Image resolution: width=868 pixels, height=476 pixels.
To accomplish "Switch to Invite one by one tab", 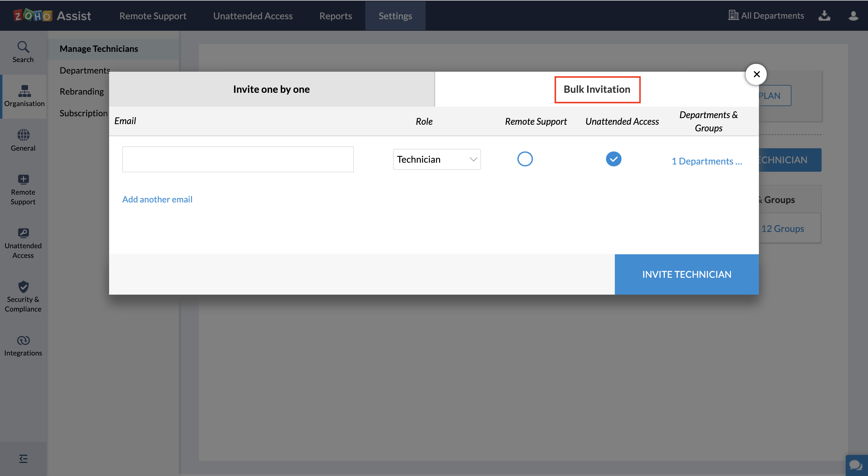I will [x=271, y=89].
